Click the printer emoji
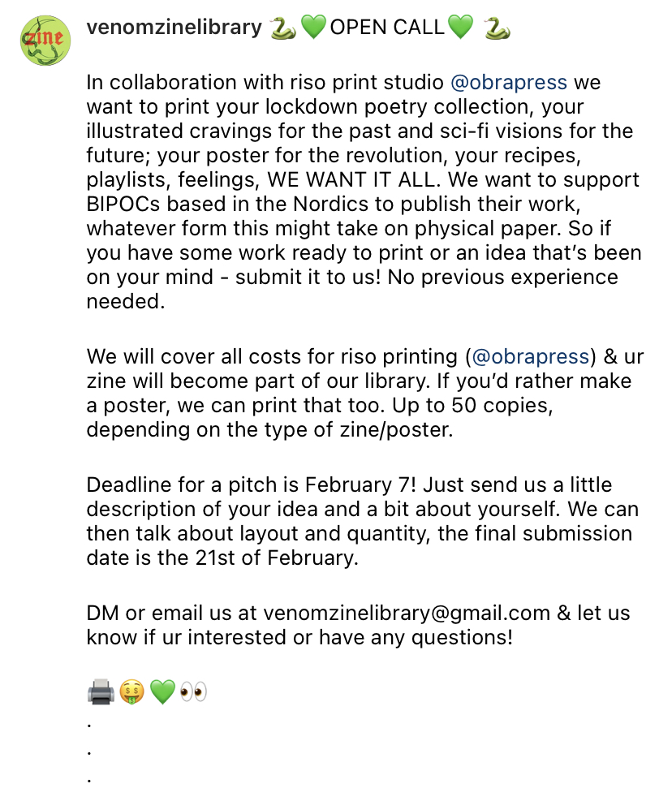This screenshot has height=788, width=672. [101, 692]
